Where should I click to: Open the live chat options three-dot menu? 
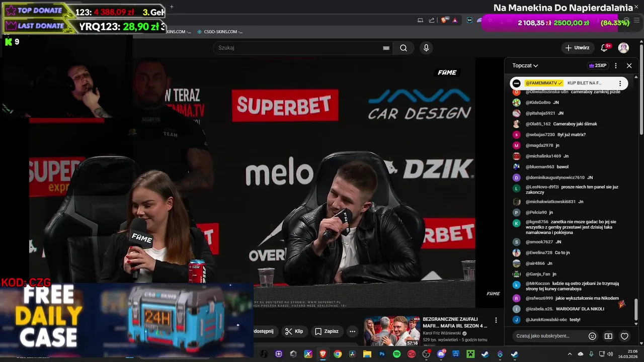[615, 65]
